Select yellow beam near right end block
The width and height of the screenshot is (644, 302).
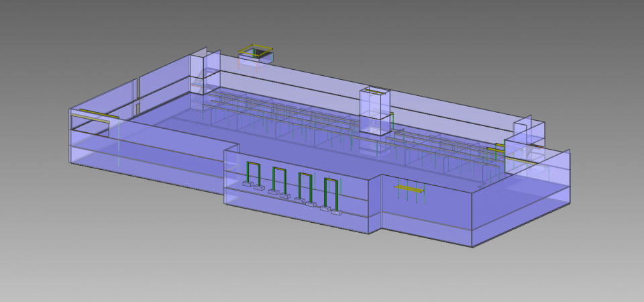click(x=495, y=149)
